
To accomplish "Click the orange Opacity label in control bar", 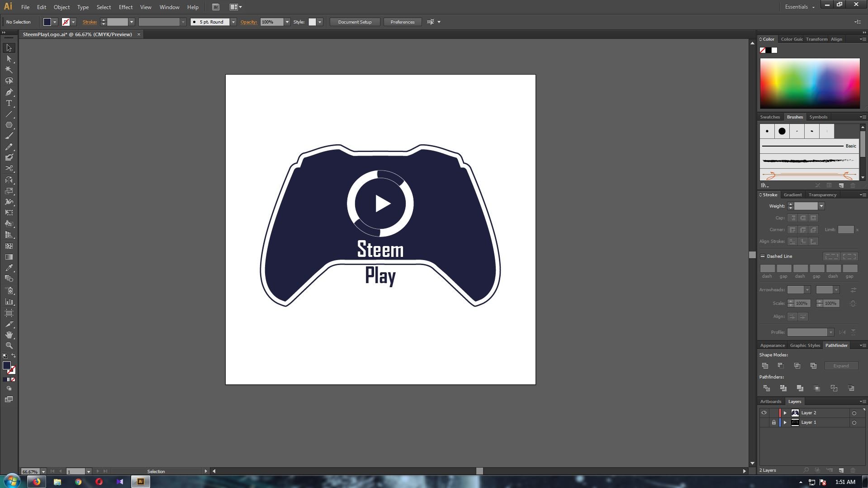I will point(248,22).
